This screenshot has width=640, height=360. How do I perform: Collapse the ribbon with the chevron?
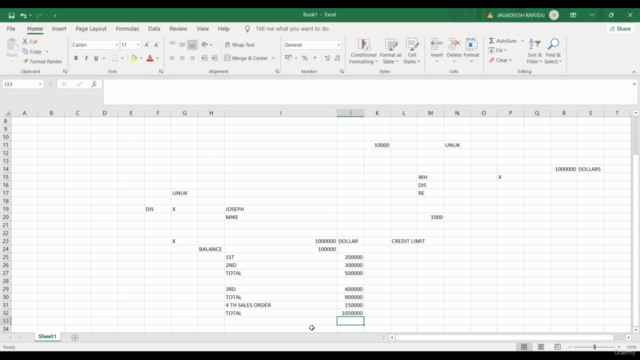634,72
